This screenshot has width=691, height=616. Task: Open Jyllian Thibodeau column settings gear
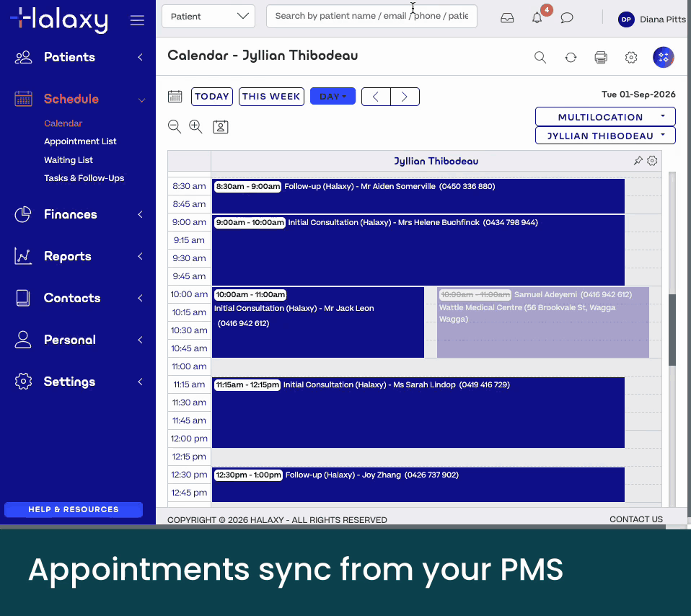pos(652,161)
